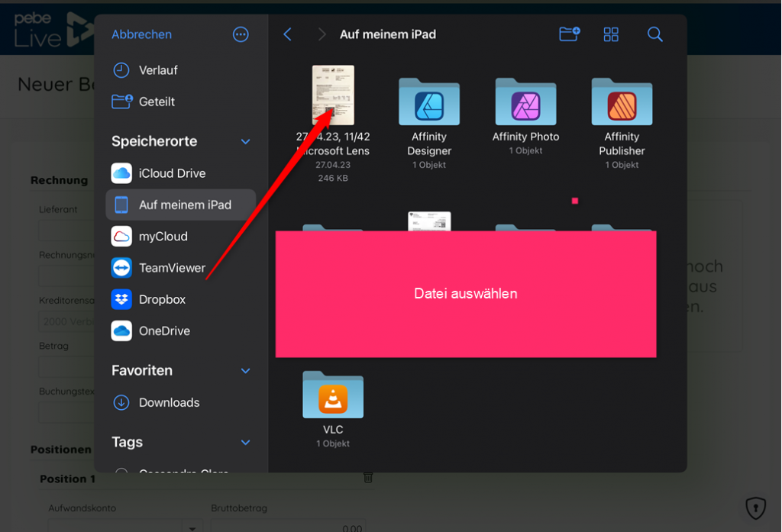Click the 246 KB file size text
782x532 pixels.
point(333,178)
